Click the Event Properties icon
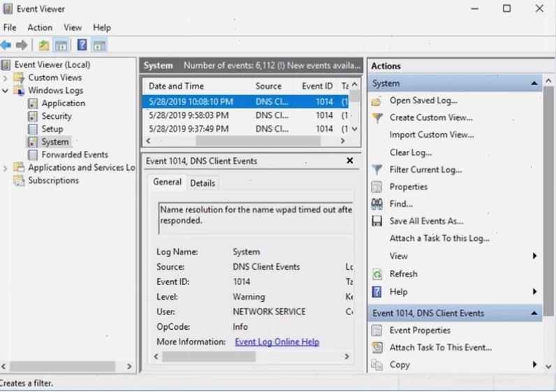Screen dimensions: 556x392 (x=376, y=331)
